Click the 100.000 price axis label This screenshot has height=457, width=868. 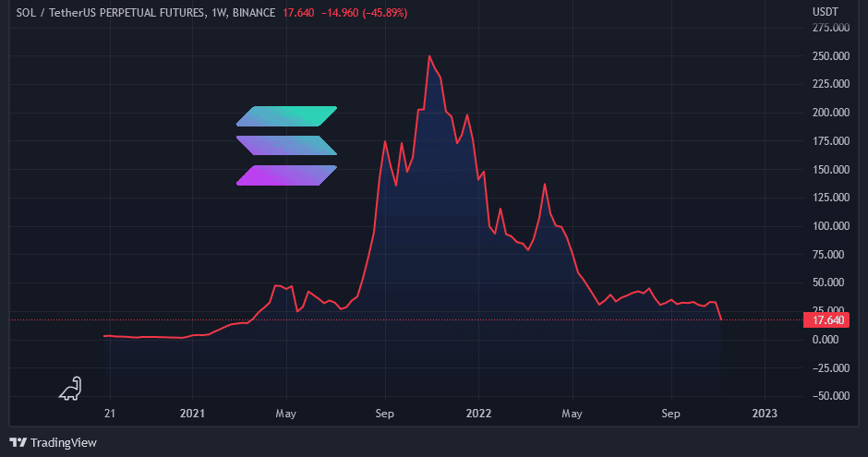(x=829, y=226)
